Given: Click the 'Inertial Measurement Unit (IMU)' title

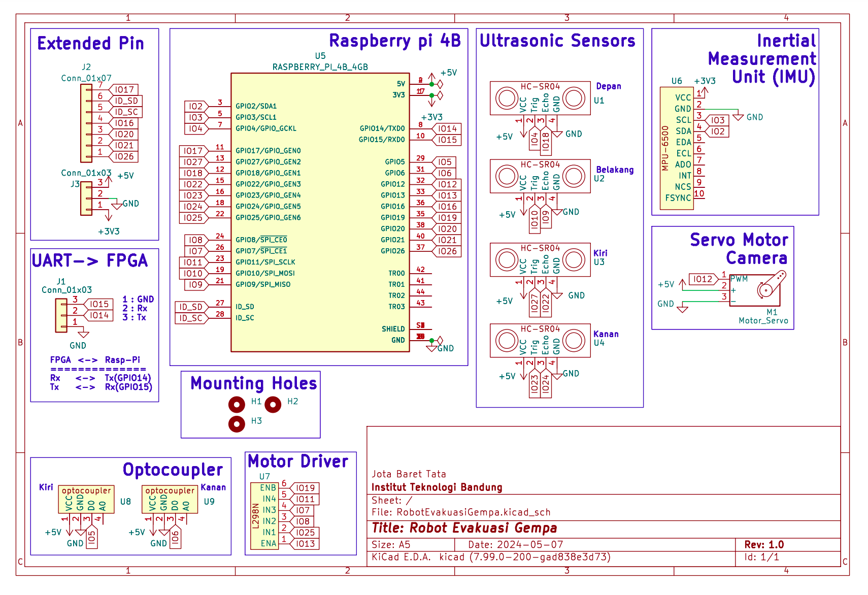Looking at the screenshot, I should pyautogui.click(x=762, y=59).
